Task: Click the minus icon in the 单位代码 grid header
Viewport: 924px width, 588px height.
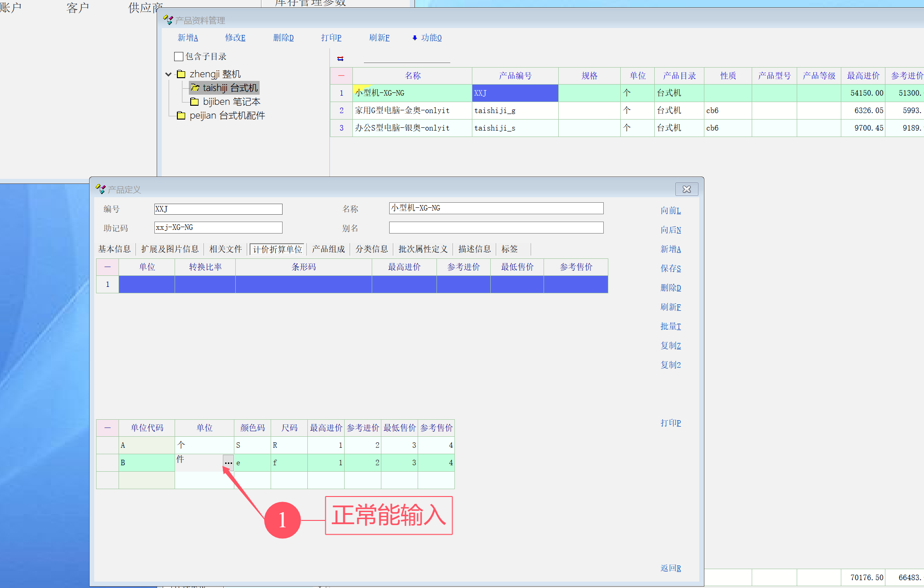Action: point(108,428)
